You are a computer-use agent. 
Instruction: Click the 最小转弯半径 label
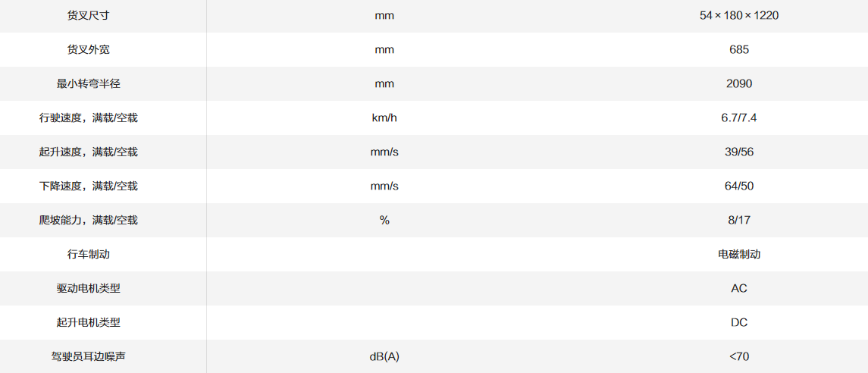click(88, 83)
